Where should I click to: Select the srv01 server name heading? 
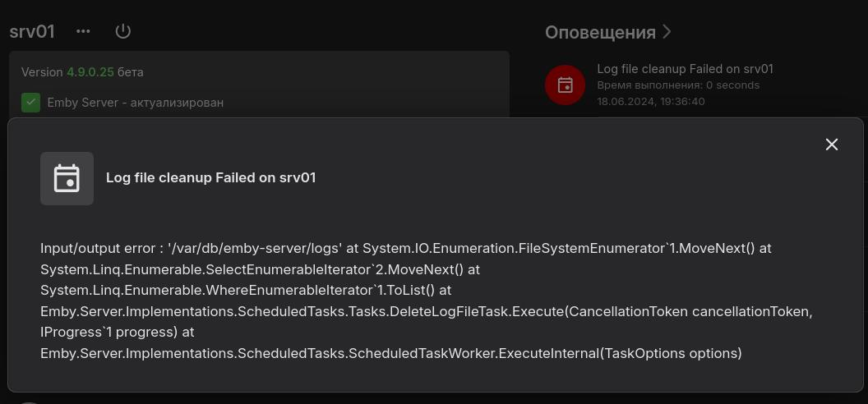coord(32,31)
